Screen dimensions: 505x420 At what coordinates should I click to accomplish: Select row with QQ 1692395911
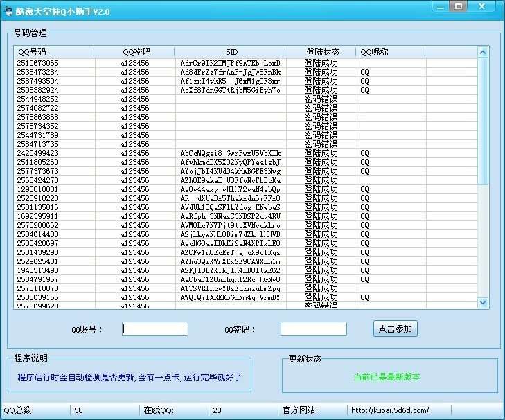[246, 217]
